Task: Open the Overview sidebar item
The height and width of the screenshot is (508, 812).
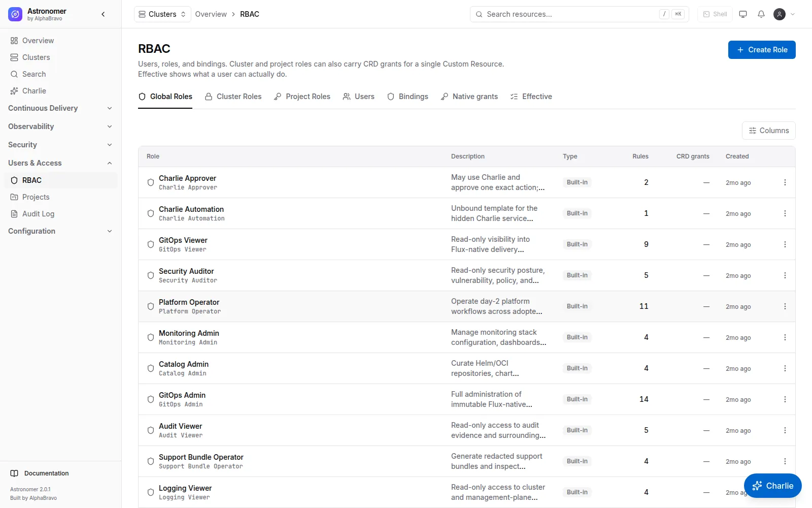Action: [61, 41]
